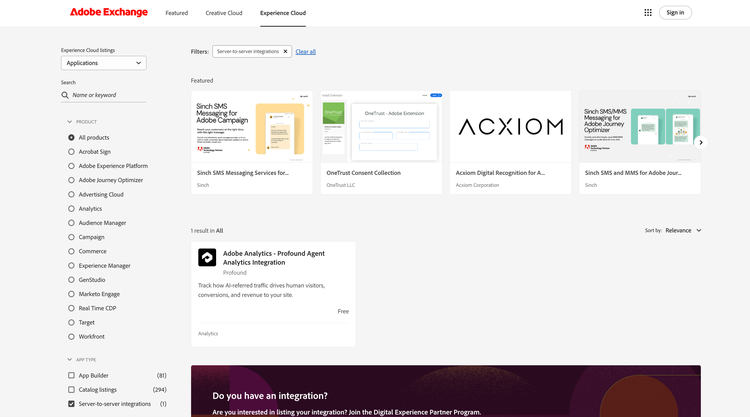Open the Sort by Relevance dropdown

[683, 230]
